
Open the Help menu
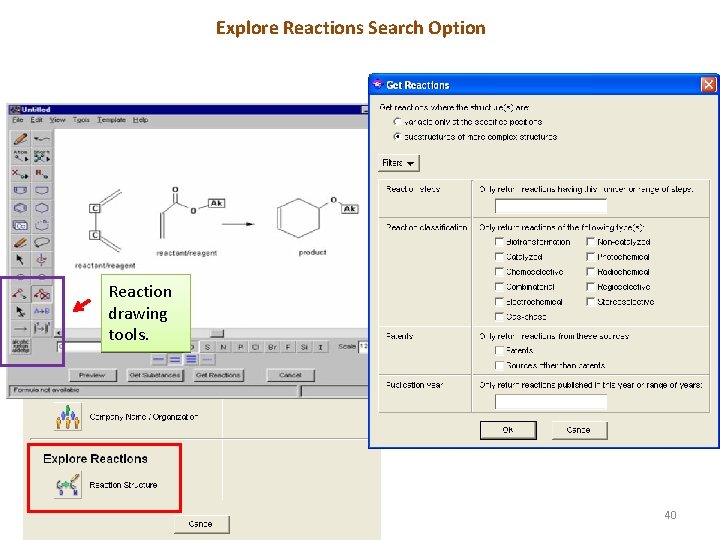[140, 120]
